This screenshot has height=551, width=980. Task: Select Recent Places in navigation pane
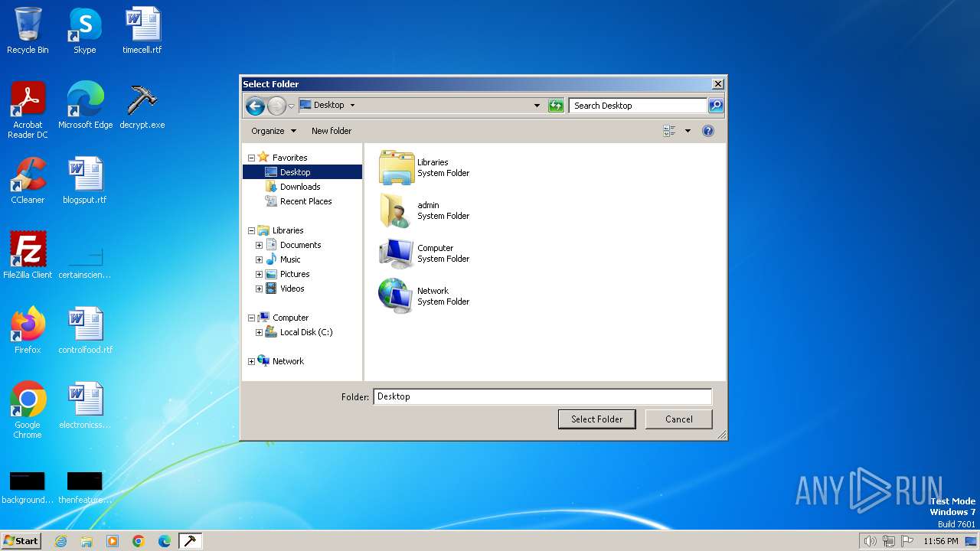(x=305, y=201)
